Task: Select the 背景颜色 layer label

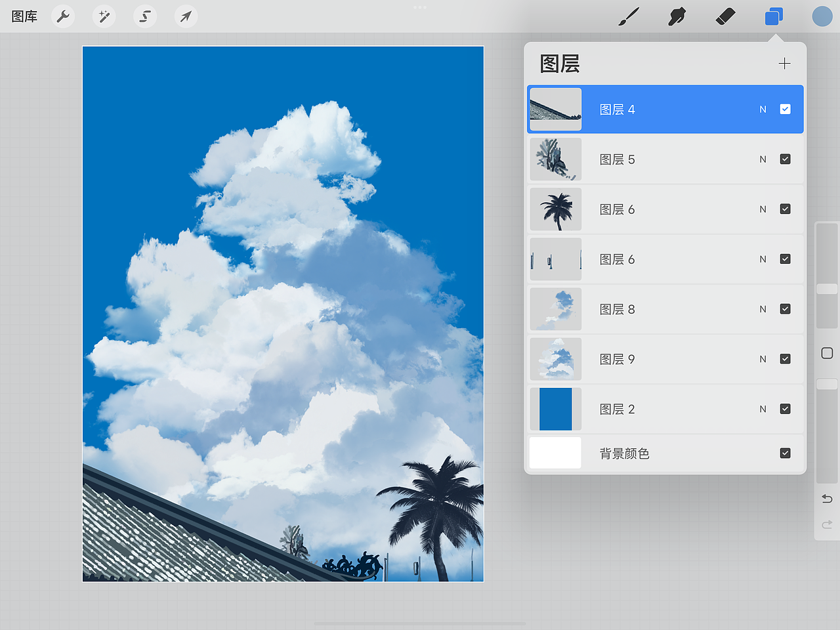Action: [x=624, y=453]
